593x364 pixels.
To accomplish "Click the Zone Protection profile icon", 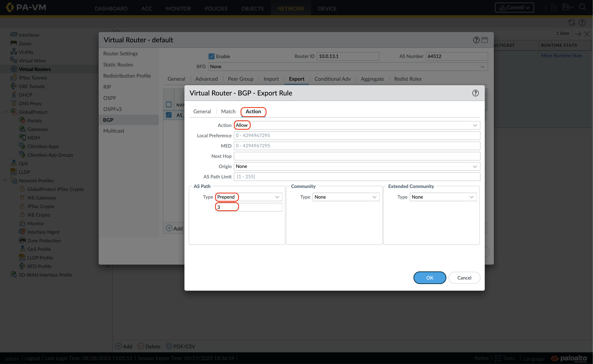I will click(22, 240).
